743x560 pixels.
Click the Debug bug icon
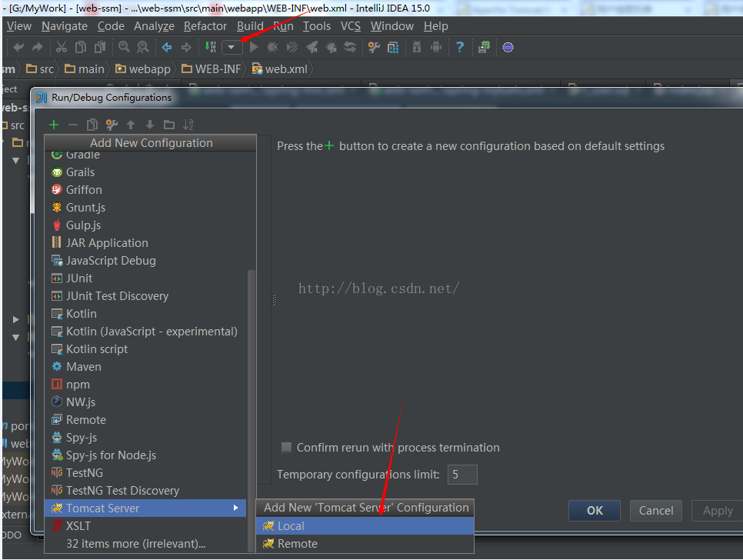[273, 47]
